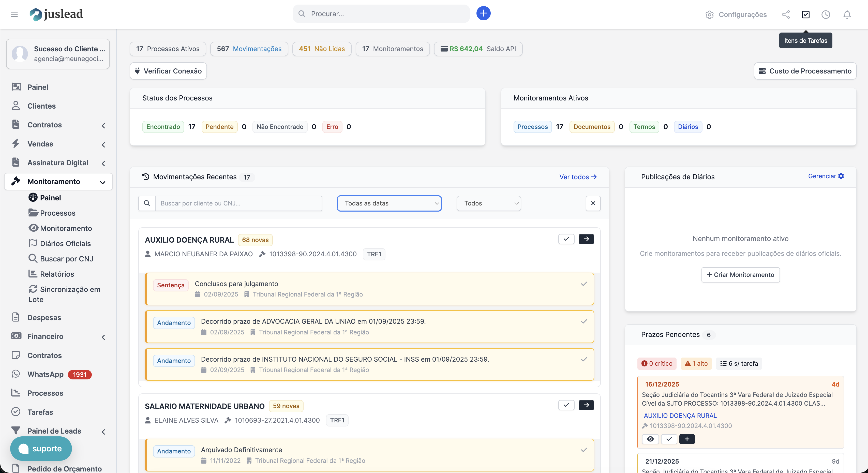Open the Todas as datas date filter
The width and height of the screenshot is (868, 473).
pos(389,203)
